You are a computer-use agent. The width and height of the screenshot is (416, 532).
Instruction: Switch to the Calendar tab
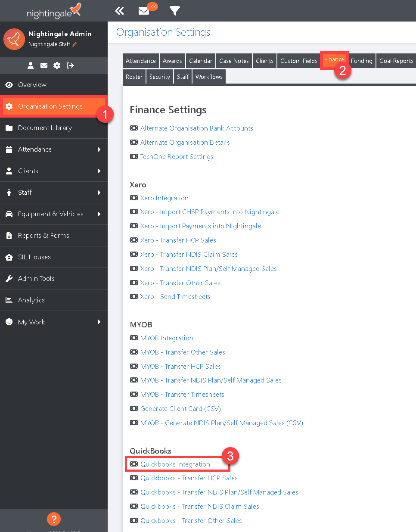201,61
